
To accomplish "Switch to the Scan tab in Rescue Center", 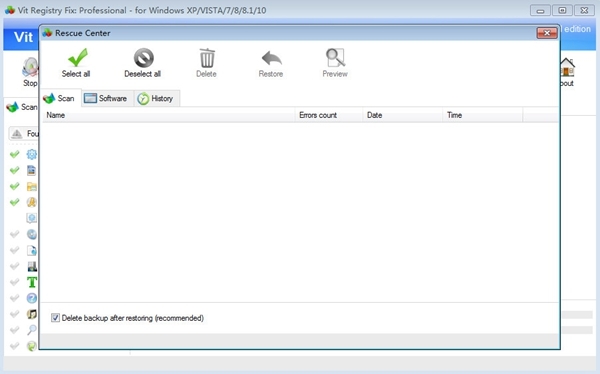I will pos(59,98).
